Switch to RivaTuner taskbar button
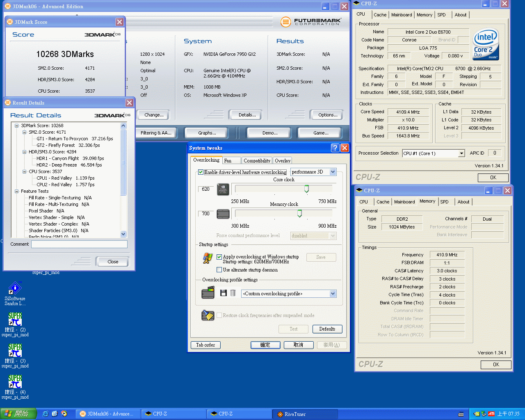Image resolution: width=525 pixels, height=420 pixels. click(305, 414)
